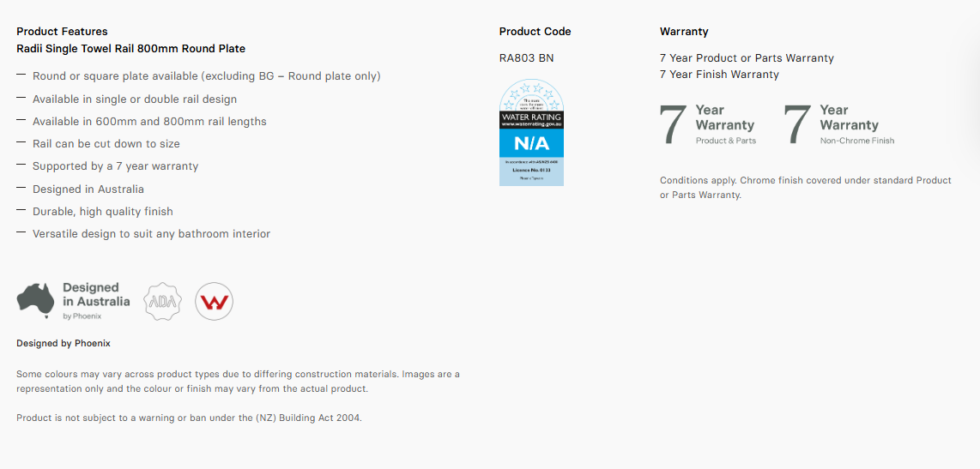
Task: Click the 'Designed by Phoenix' caption
Action: pos(64,344)
